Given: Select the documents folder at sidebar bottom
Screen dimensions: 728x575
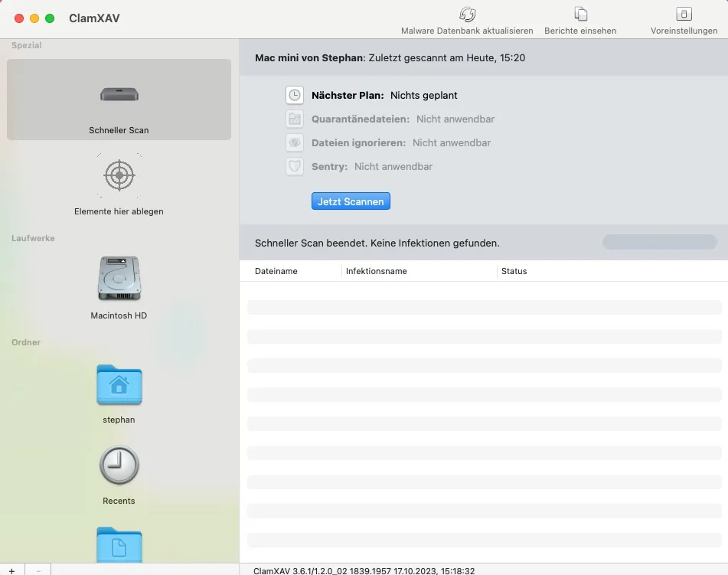Looking at the screenshot, I should coord(119,545).
